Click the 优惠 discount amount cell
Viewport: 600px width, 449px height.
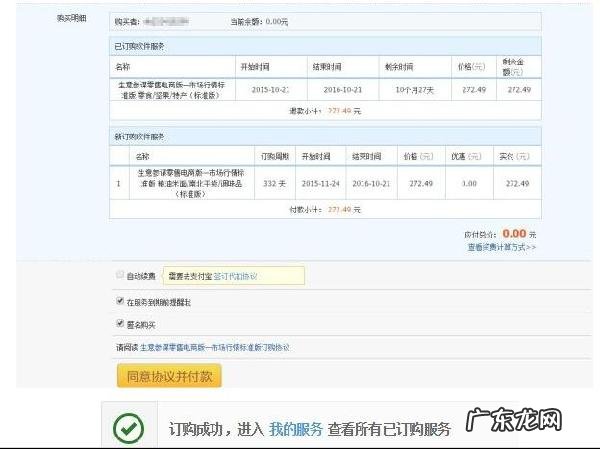[469, 183]
